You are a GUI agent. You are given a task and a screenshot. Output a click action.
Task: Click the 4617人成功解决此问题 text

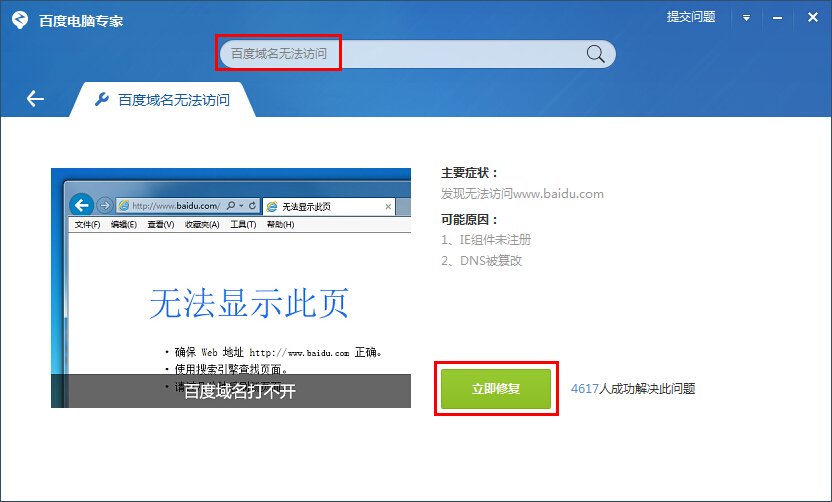pyautogui.click(x=633, y=389)
